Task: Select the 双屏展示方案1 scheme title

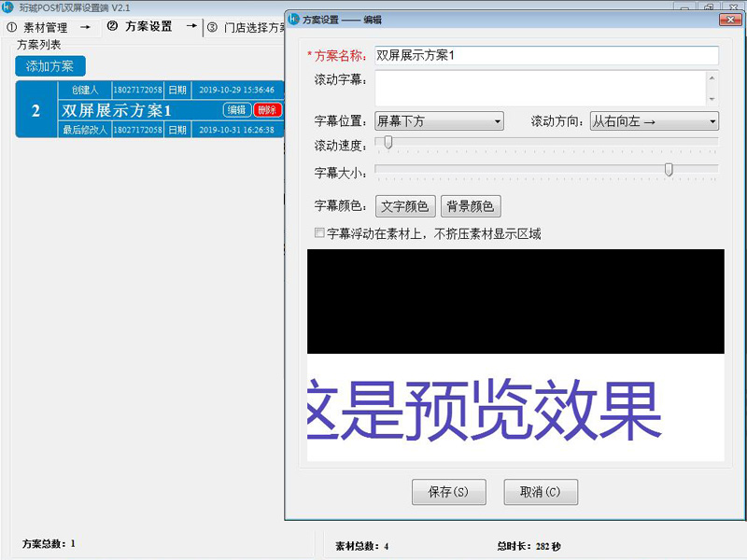Action: [x=116, y=110]
